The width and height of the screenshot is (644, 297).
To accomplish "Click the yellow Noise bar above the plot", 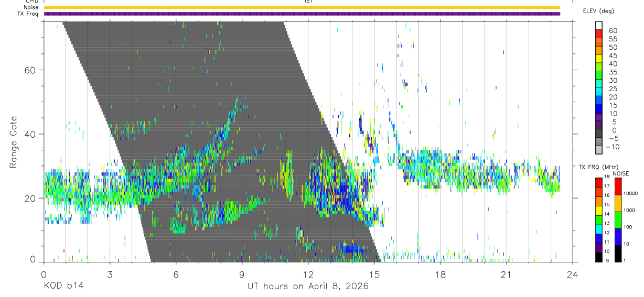I will [302, 7].
